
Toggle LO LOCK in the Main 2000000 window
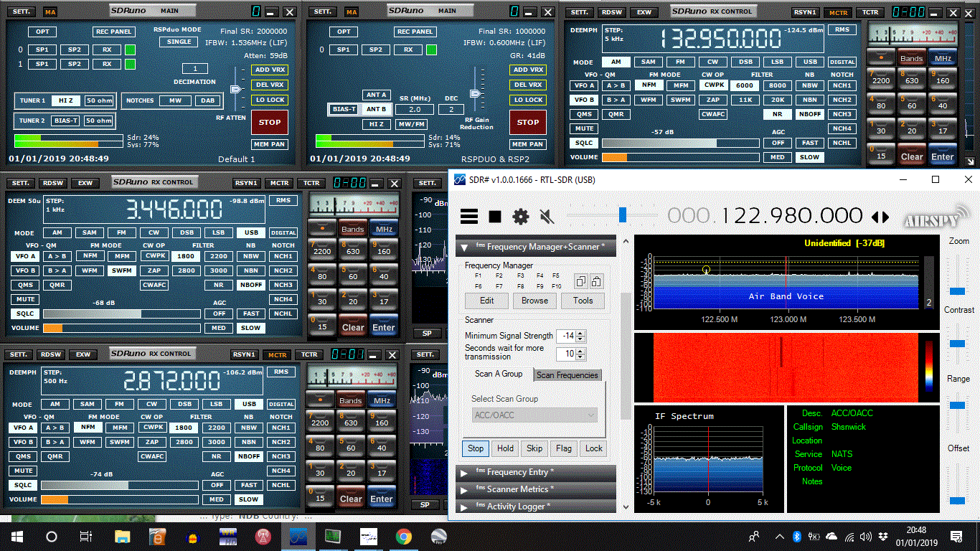tap(269, 100)
